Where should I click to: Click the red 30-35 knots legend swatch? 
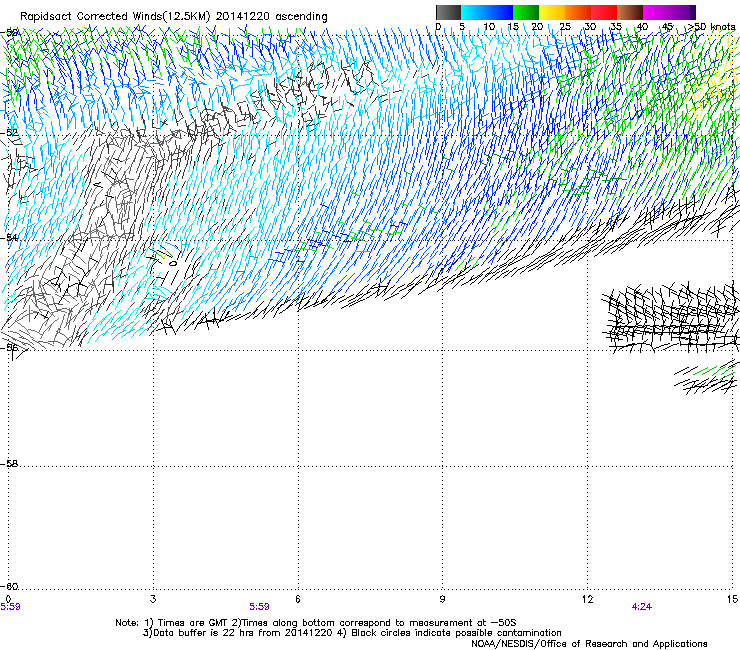click(x=604, y=12)
